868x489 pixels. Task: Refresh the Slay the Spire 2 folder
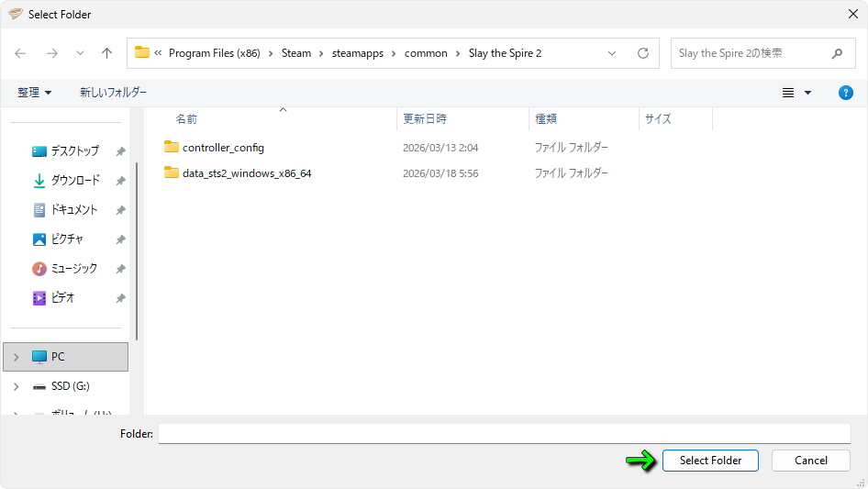[643, 53]
